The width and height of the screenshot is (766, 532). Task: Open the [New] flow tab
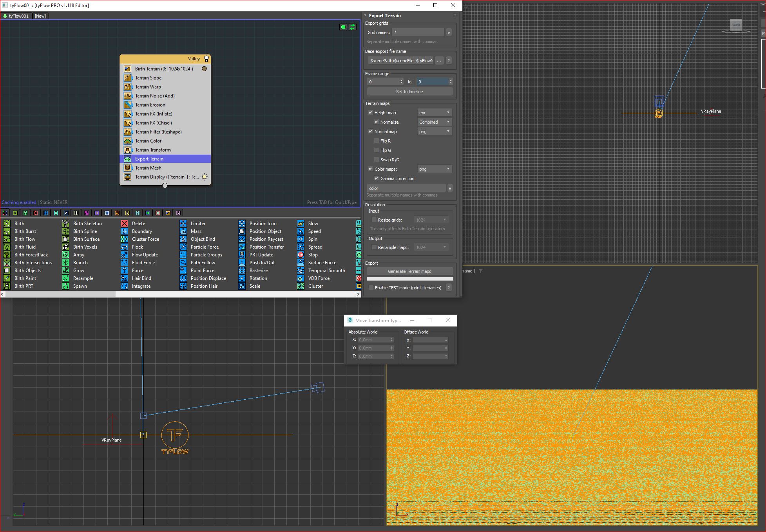click(40, 16)
